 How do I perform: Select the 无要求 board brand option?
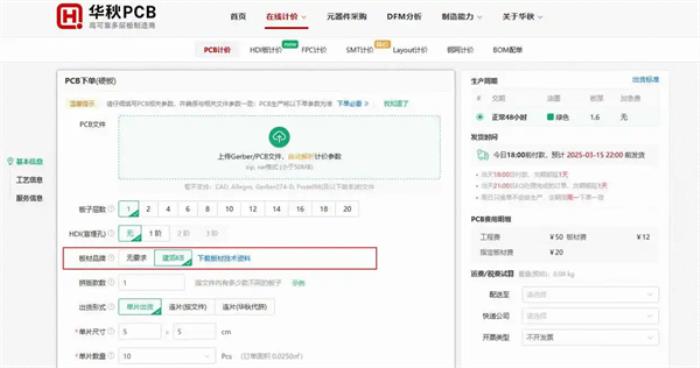tap(136, 258)
